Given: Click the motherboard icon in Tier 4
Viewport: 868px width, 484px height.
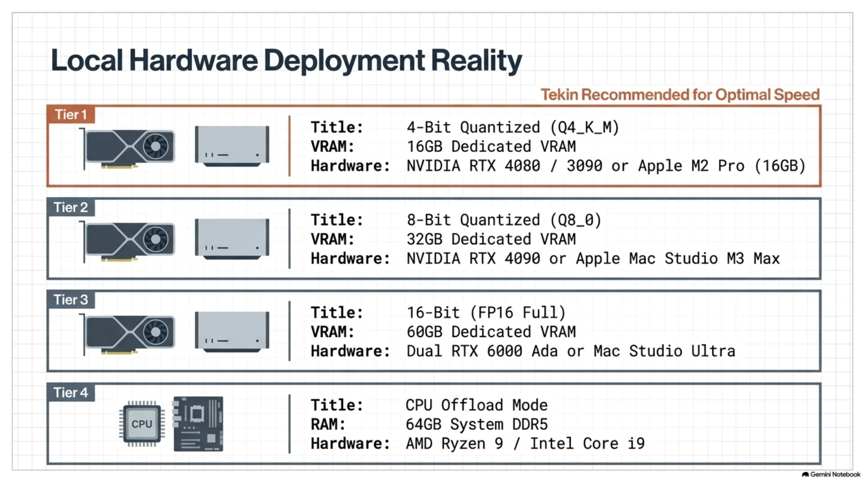Looking at the screenshot, I should click(x=198, y=424).
